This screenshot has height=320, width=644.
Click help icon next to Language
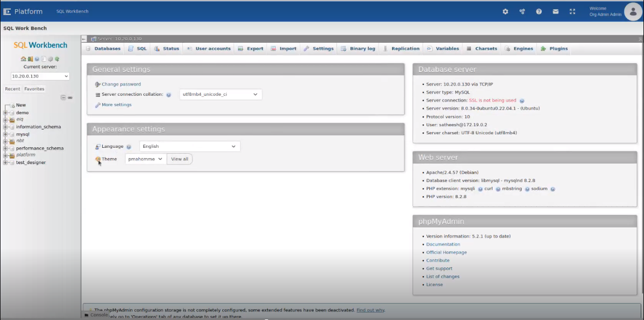[x=129, y=147]
